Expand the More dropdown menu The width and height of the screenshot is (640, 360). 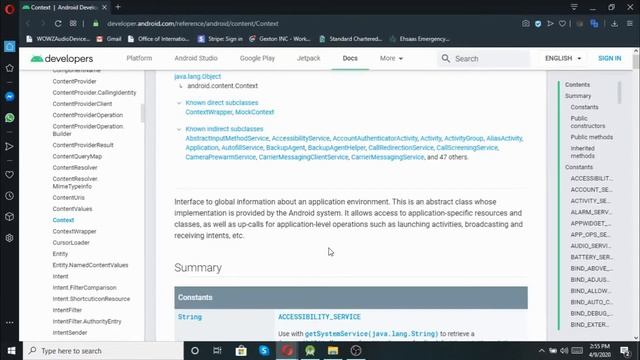click(x=391, y=58)
